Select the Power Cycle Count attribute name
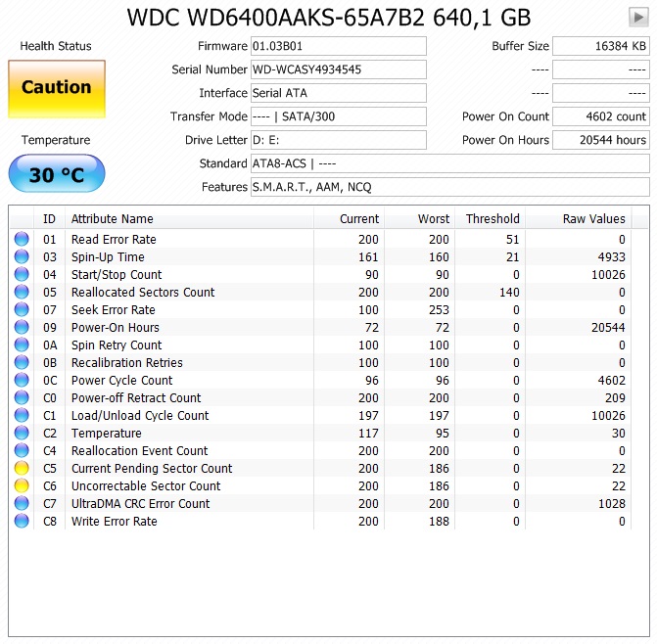The width and height of the screenshot is (657, 644). pos(122,380)
